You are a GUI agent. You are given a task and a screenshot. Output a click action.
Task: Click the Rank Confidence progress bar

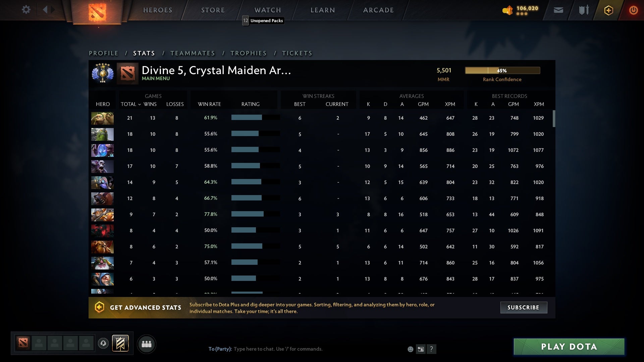coord(502,70)
